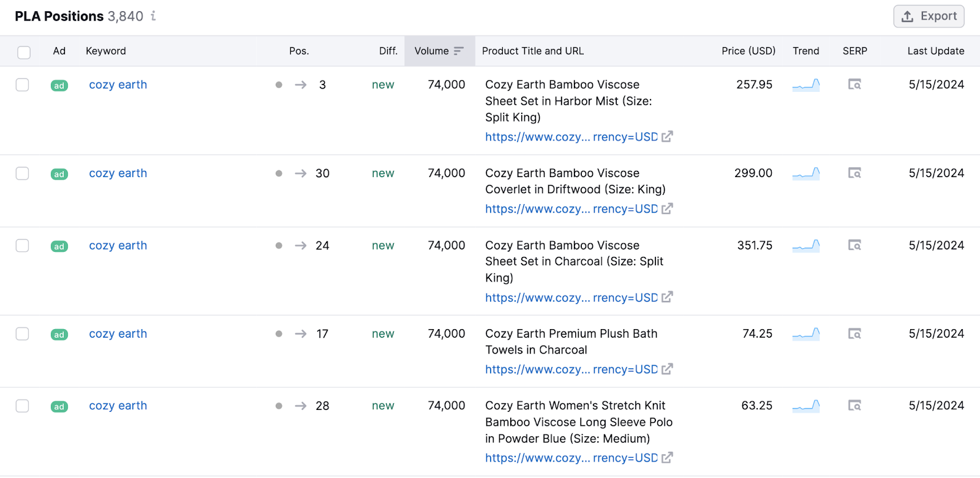This screenshot has width=980, height=478.
Task: Open external link icon for Charcoal sheet set URL
Action: click(x=667, y=297)
